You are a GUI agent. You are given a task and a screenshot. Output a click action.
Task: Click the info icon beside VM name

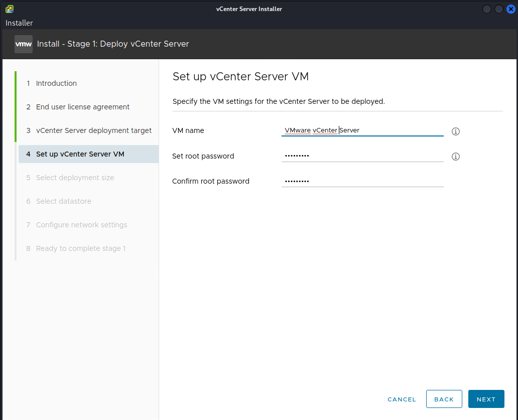(456, 131)
